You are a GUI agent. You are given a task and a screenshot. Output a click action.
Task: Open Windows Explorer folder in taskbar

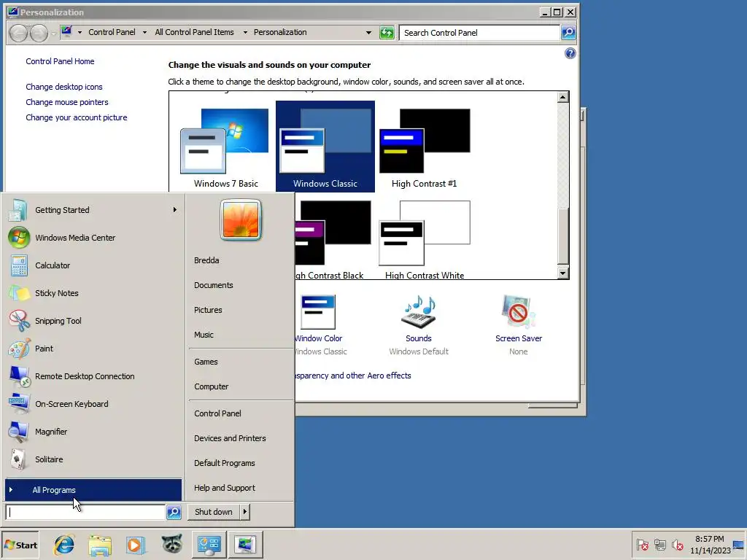99,545
